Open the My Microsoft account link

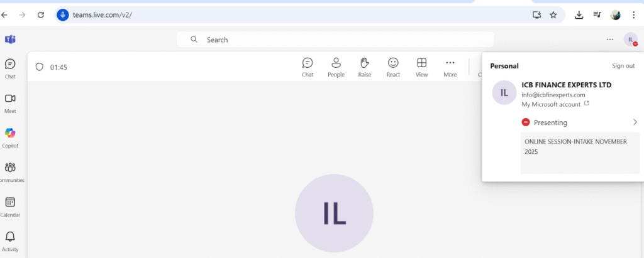point(555,104)
